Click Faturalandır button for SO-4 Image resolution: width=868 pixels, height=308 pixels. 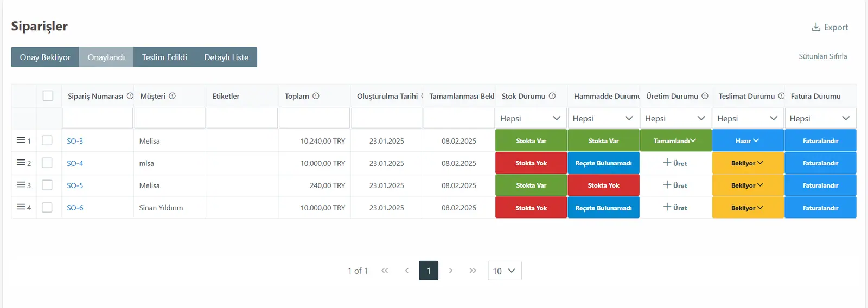pos(820,163)
